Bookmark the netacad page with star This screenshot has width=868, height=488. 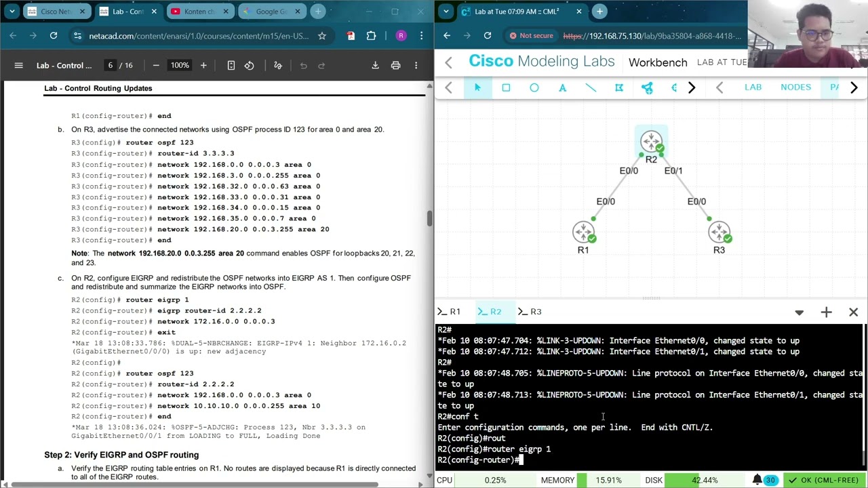click(x=322, y=35)
